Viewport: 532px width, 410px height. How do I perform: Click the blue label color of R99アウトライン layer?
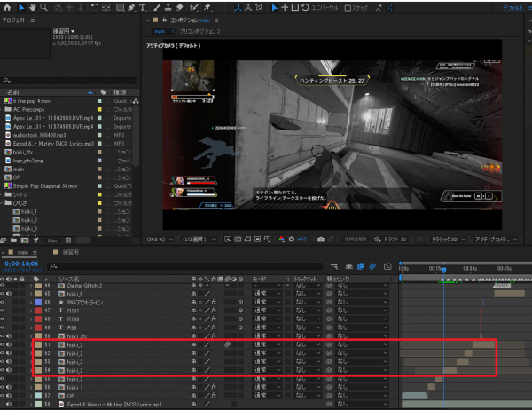click(x=38, y=302)
